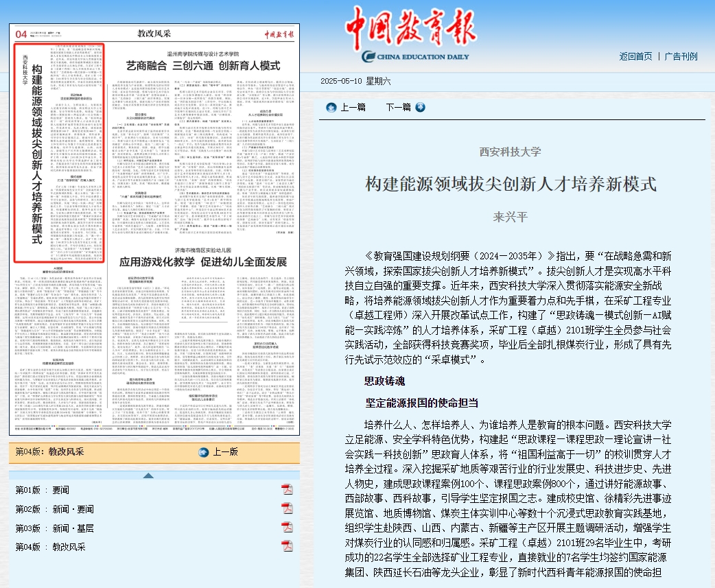Go to next article via 下一篇 text

point(398,108)
